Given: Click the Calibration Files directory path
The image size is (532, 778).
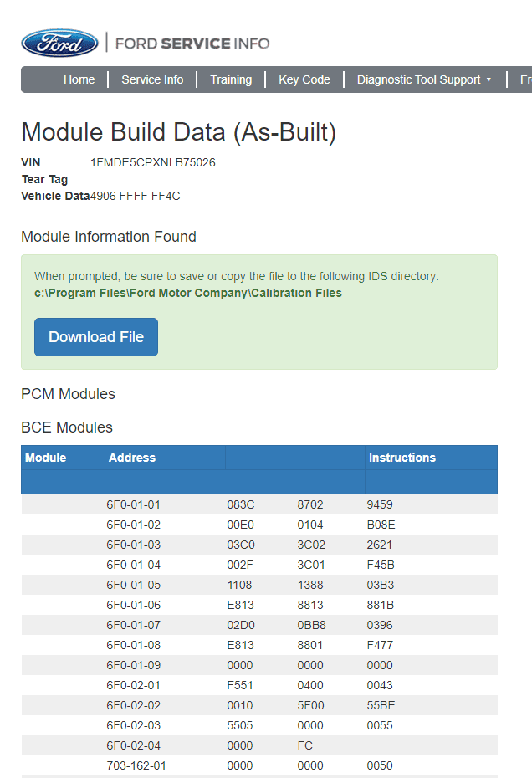Looking at the screenshot, I should pos(188,294).
